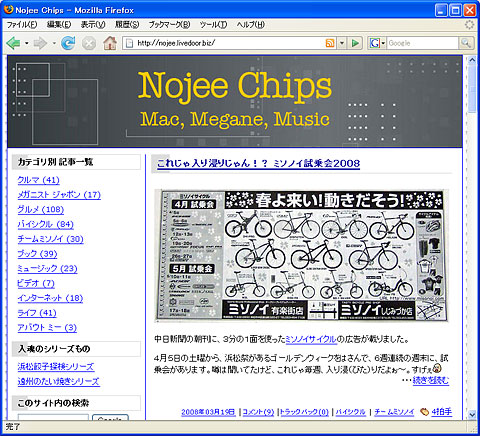The height and width of the screenshot is (436, 480).
Task: Click the Stop loading icon
Action: pos(89,43)
